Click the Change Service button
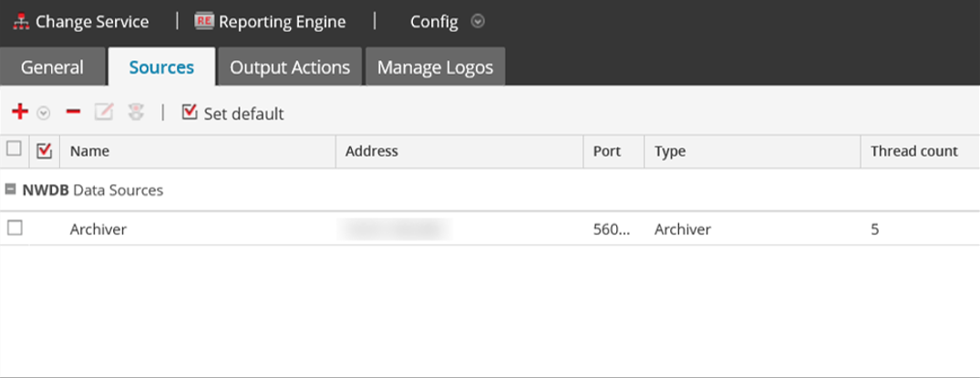Screen dimensions: 980x378 tap(91, 22)
